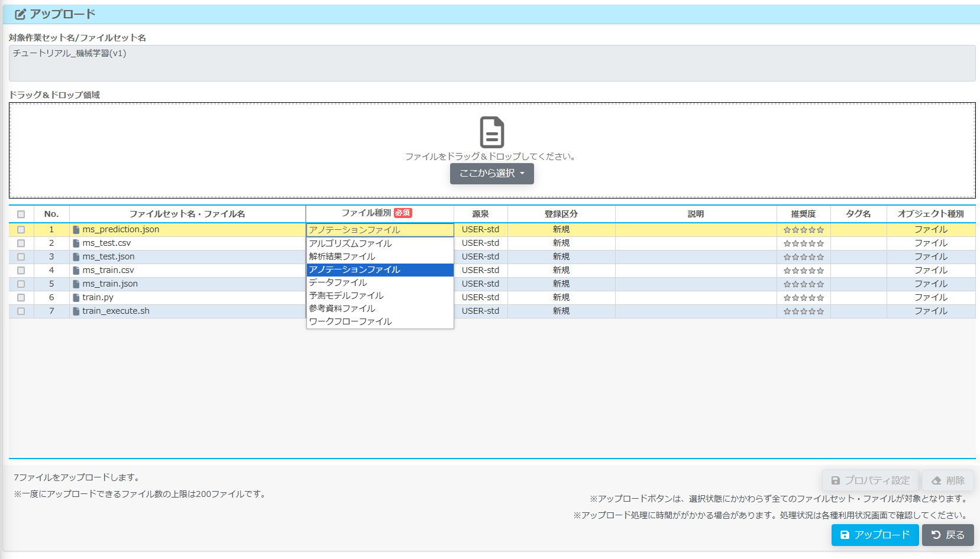
Task: Tick the checkbox for row 4 ms_train.csv
Action: tap(21, 271)
